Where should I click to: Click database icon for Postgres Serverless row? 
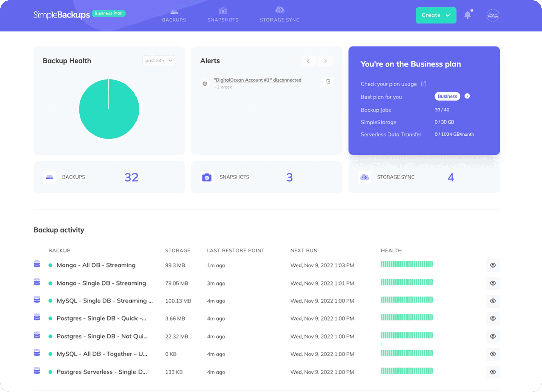coord(37,371)
